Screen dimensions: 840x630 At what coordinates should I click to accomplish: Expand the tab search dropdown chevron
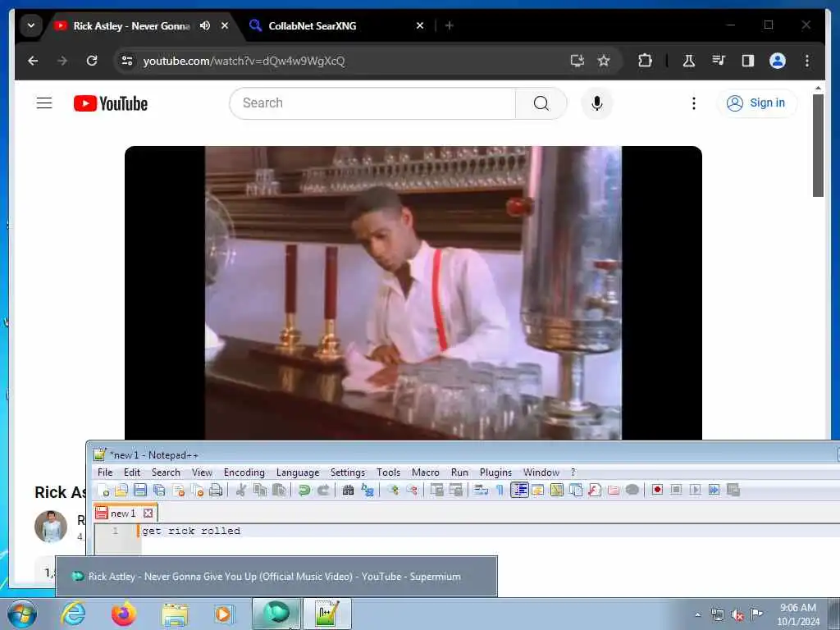pyautogui.click(x=31, y=25)
